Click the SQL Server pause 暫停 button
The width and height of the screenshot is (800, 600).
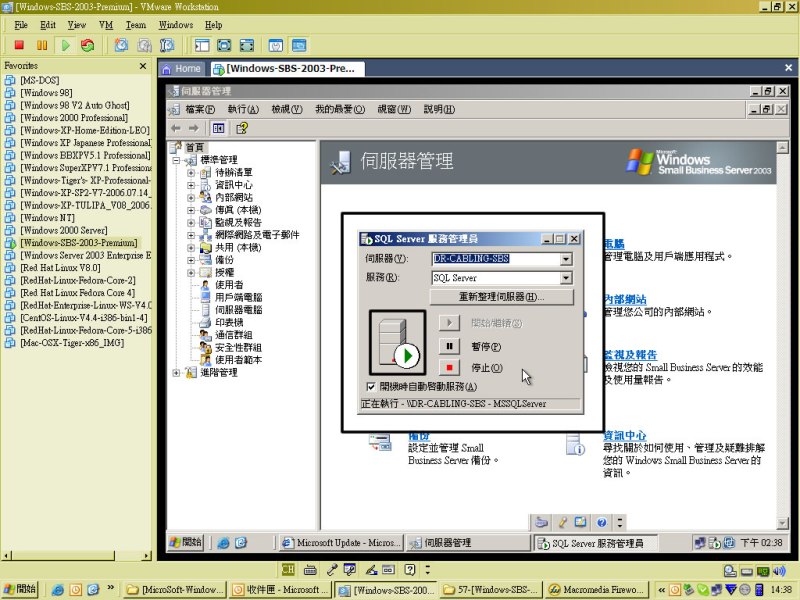point(449,346)
